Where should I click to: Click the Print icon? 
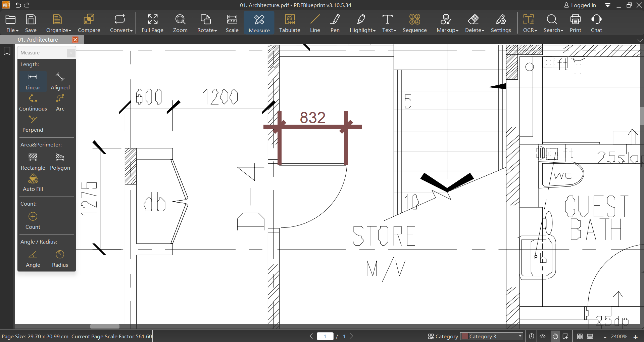[575, 23]
